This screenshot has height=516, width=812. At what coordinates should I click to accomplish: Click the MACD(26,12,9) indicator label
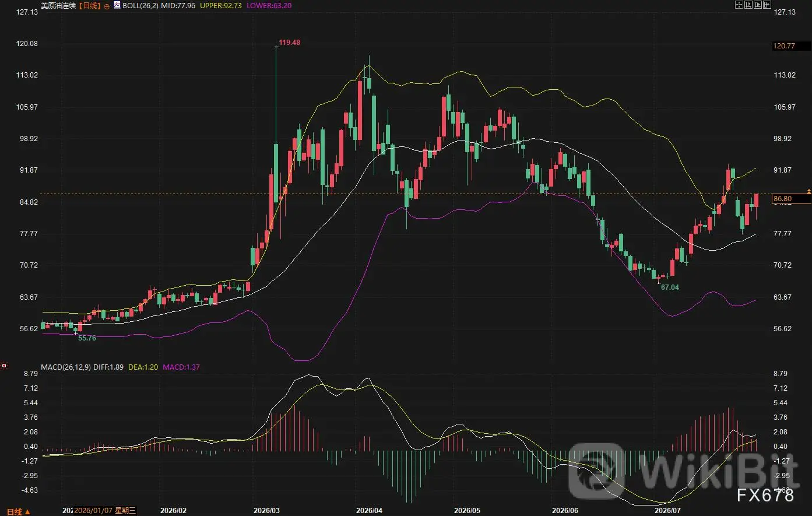65,367
